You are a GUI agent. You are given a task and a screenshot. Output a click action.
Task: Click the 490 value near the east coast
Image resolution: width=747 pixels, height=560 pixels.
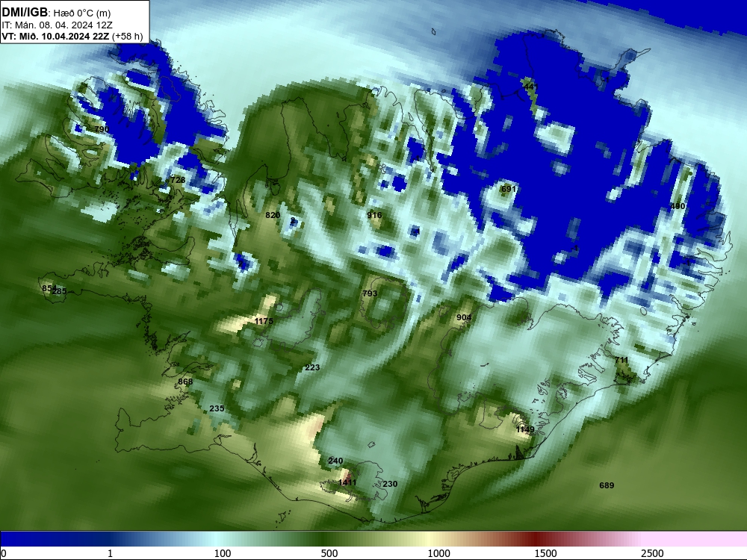tap(678, 206)
